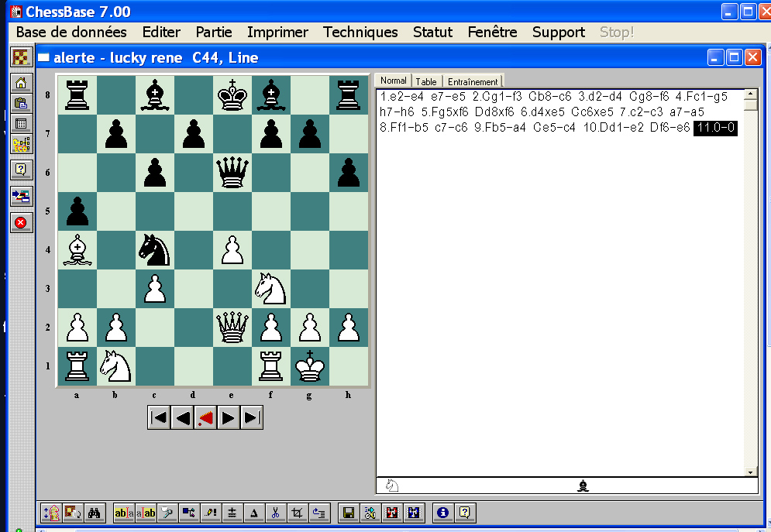Click black bishop icon below notation

point(583,486)
